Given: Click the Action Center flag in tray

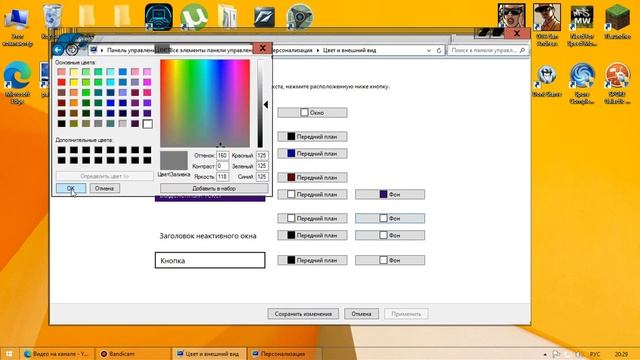Looking at the screenshot, I should (556, 354).
